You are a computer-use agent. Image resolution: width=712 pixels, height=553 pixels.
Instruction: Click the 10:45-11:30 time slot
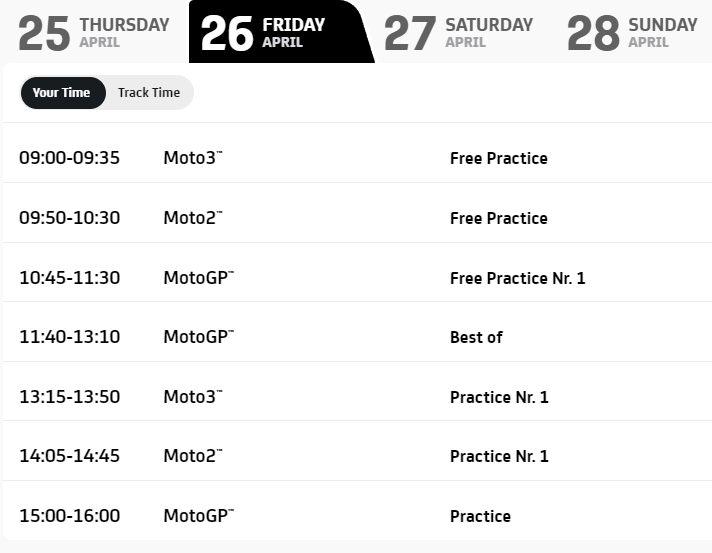(x=69, y=278)
